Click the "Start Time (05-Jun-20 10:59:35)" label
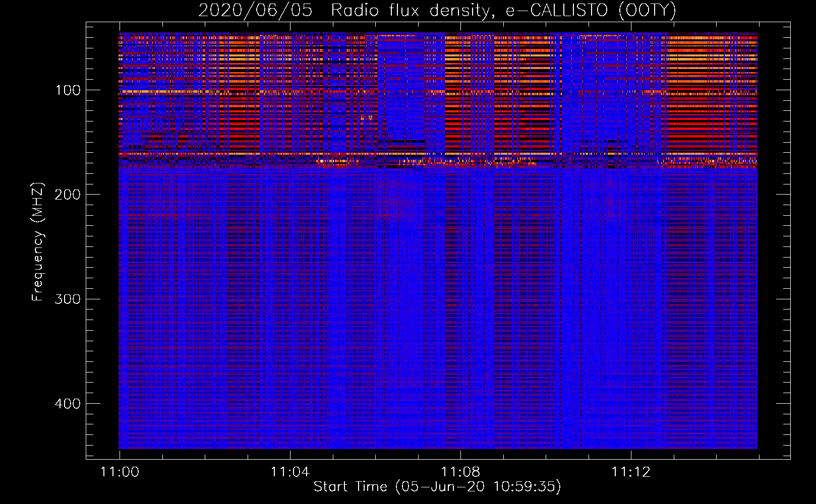 tap(437, 487)
